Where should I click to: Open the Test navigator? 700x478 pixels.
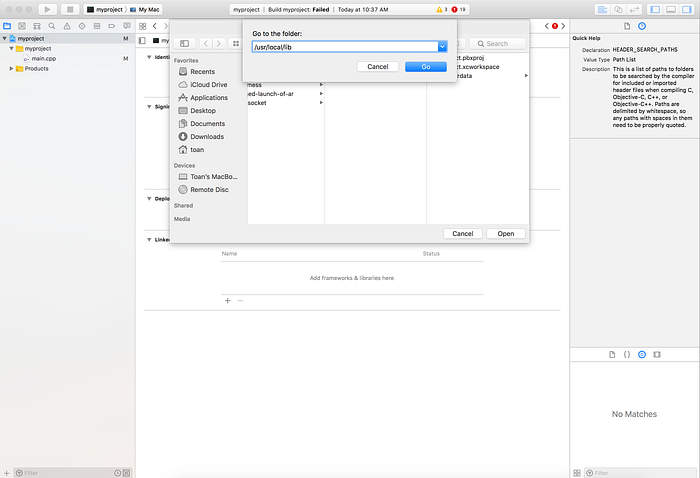pyautogui.click(x=82, y=26)
